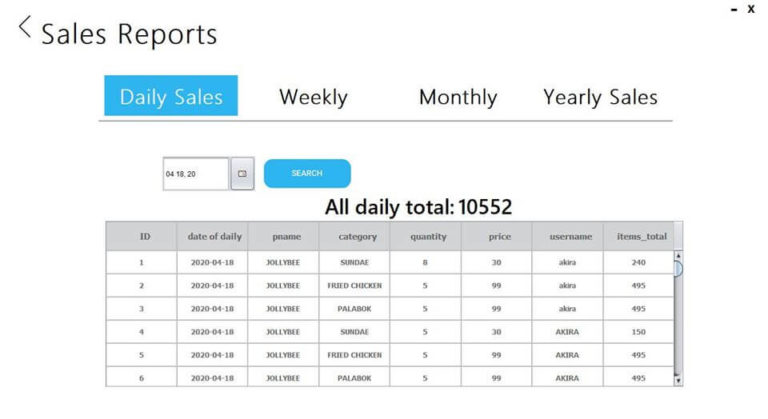
Task: Open the calendar date picker icon
Action: [x=242, y=174]
